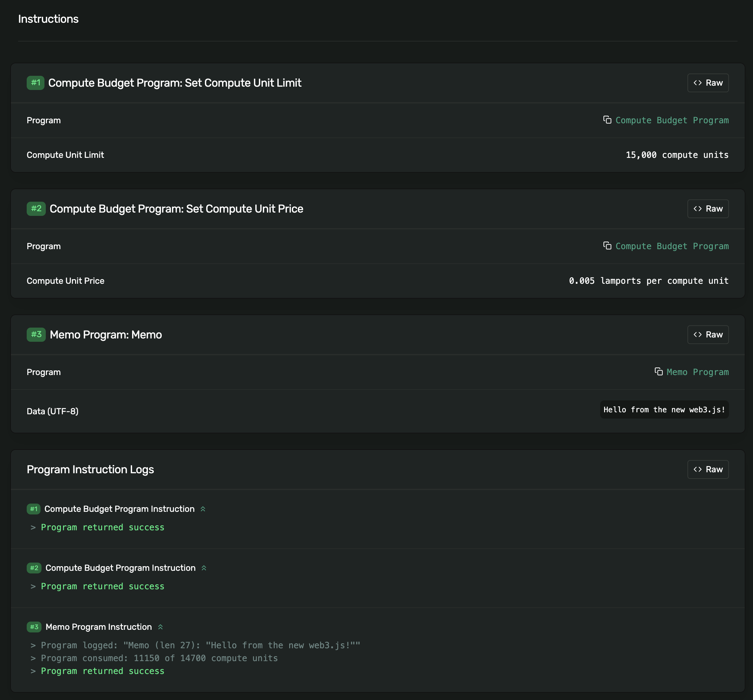Copy Compute Budget Program address in instruction #1

[x=607, y=120]
